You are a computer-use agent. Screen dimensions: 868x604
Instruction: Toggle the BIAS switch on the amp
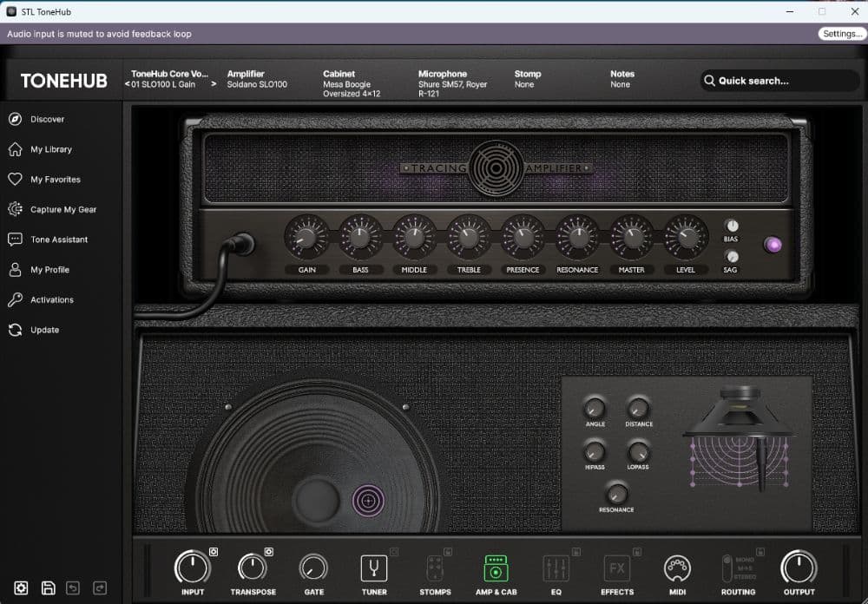tap(732, 227)
